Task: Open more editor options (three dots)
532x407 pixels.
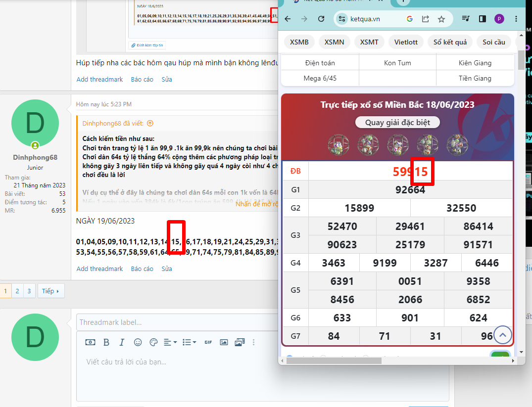Action: tap(253, 342)
